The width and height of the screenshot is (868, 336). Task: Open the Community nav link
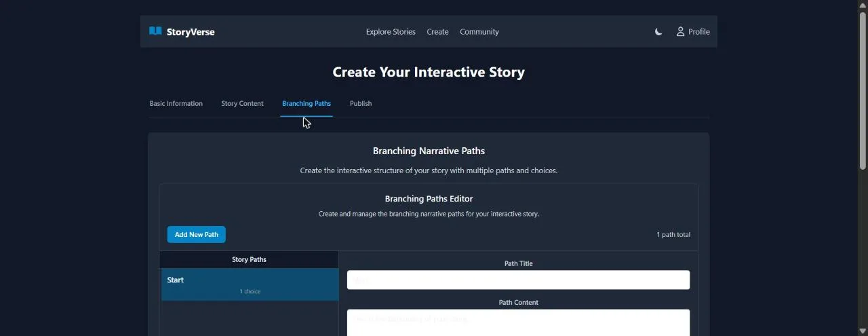pyautogui.click(x=479, y=32)
